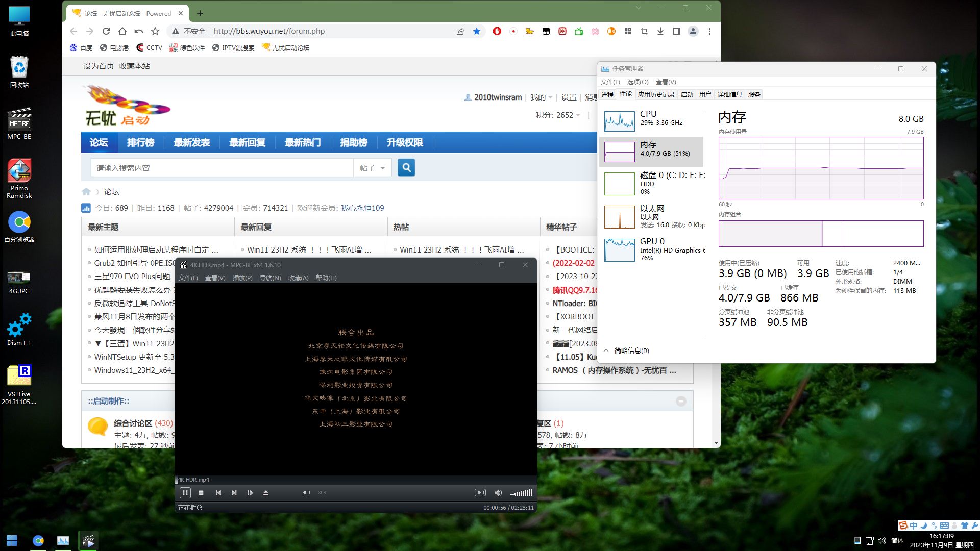The image size is (980, 551).
Task: Stop playback in MPC-BE player
Action: point(201,493)
